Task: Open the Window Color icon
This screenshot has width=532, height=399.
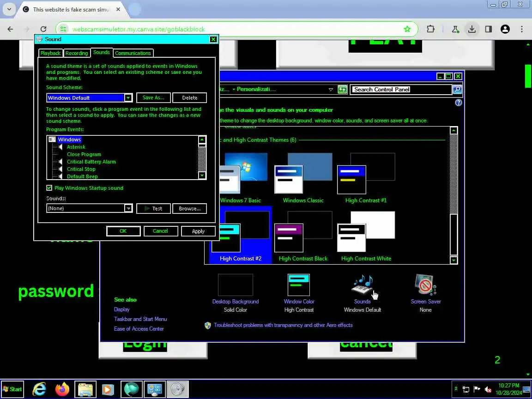Action: [x=299, y=285]
